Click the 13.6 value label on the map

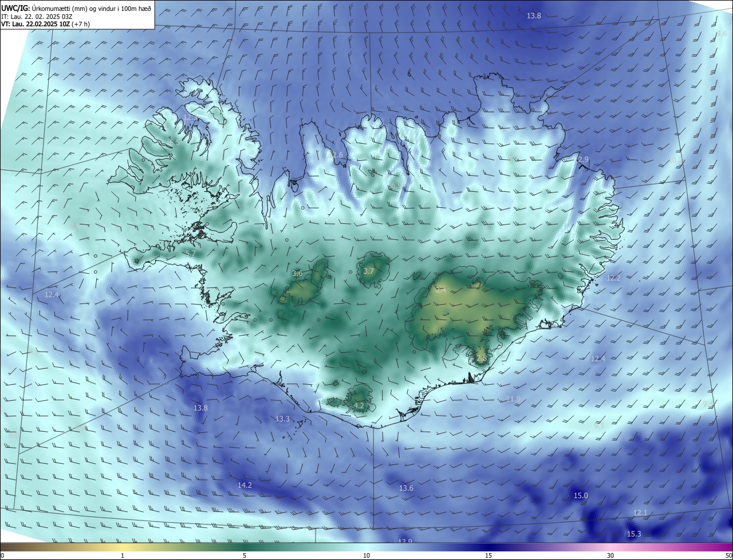406,488
